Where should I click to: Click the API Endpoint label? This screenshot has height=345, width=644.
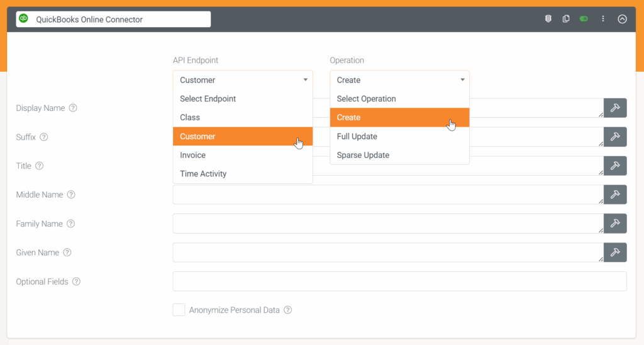click(x=196, y=60)
